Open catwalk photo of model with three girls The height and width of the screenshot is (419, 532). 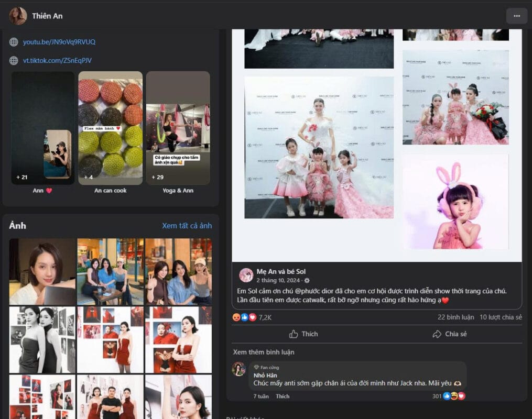point(319,148)
